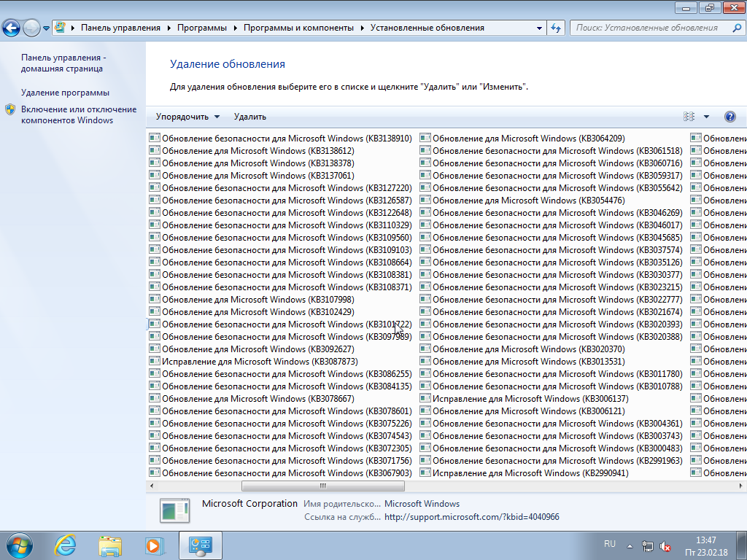Launch Internet Explorer from taskbar
Screen dimensions: 747x560
65,545
